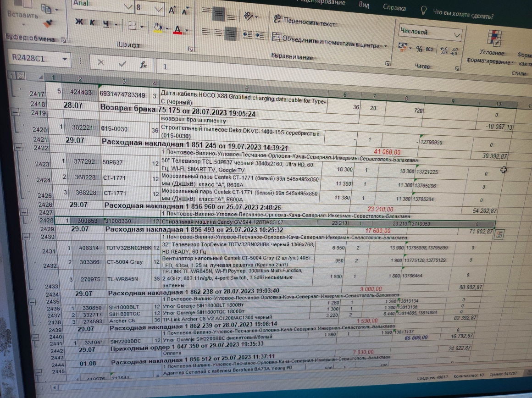This screenshot has width=532, height=398.
Task: Collapse the outline group at row 2440
Action: click(35, 337)
